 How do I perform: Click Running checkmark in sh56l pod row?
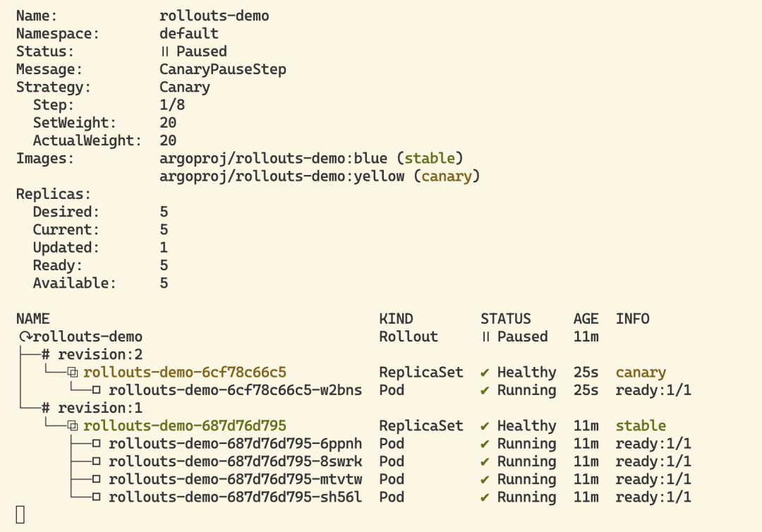pyautogui.click(x=485, y=497)
